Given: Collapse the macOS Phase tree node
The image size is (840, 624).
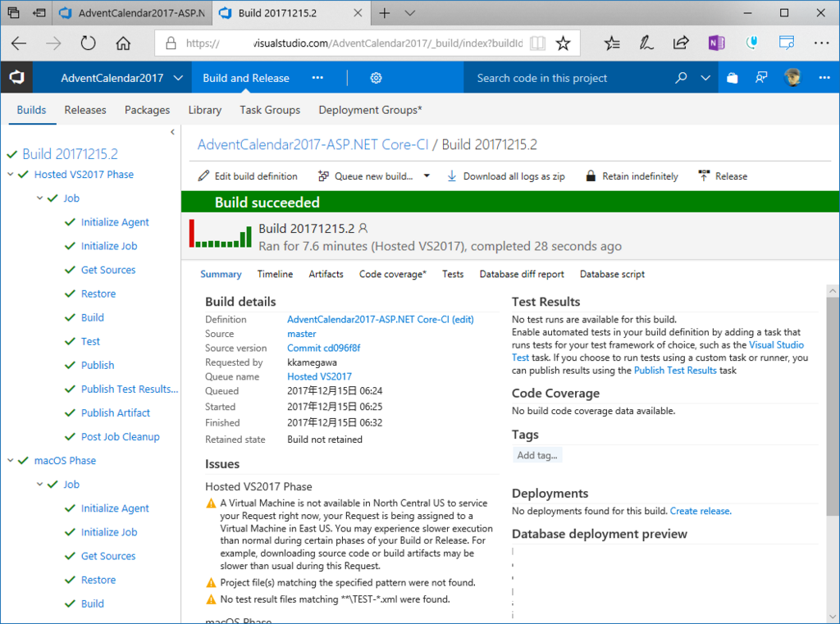Looking at the screenshot, I should coord(10,461).
